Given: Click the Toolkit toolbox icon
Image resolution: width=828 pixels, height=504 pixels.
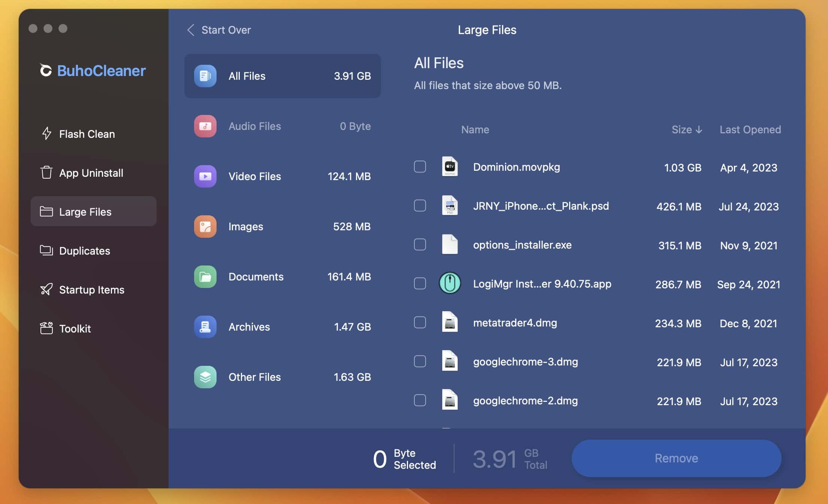Looking at the screenshot, I should [46, 328].
